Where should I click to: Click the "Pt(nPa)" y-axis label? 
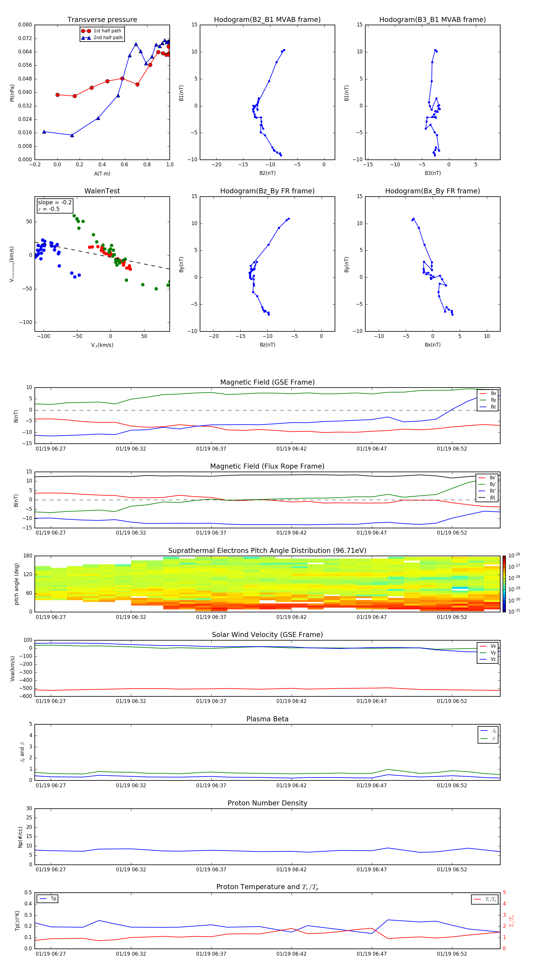click(12, 93)
